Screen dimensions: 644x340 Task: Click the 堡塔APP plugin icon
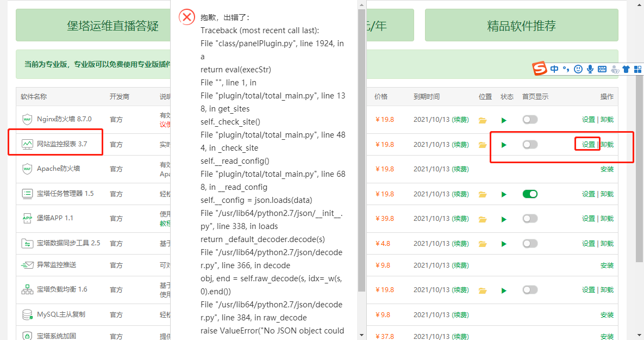coord(27,218)
